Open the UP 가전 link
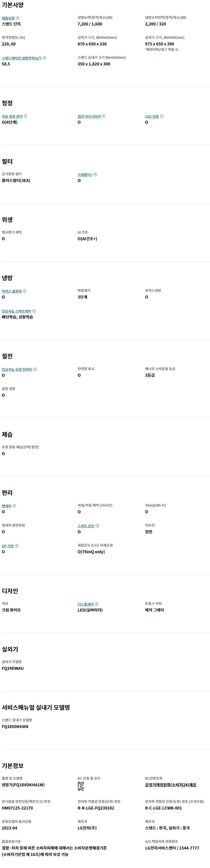 pyautogui.click(x=8, y=546)
